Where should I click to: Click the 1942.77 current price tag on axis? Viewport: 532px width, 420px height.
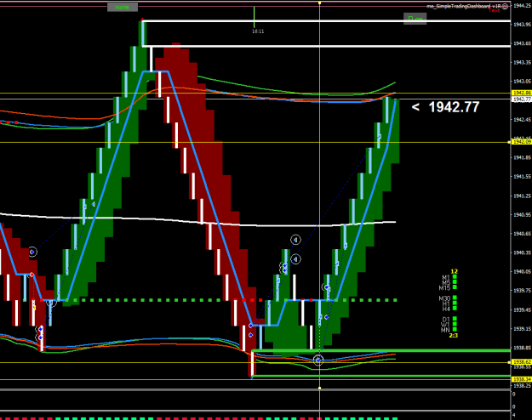(x=522, y=99)
